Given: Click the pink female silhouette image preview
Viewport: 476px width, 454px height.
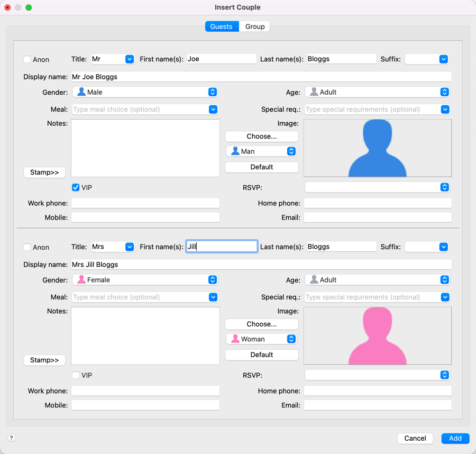Looking at the screenshot, I should (377, 336).
